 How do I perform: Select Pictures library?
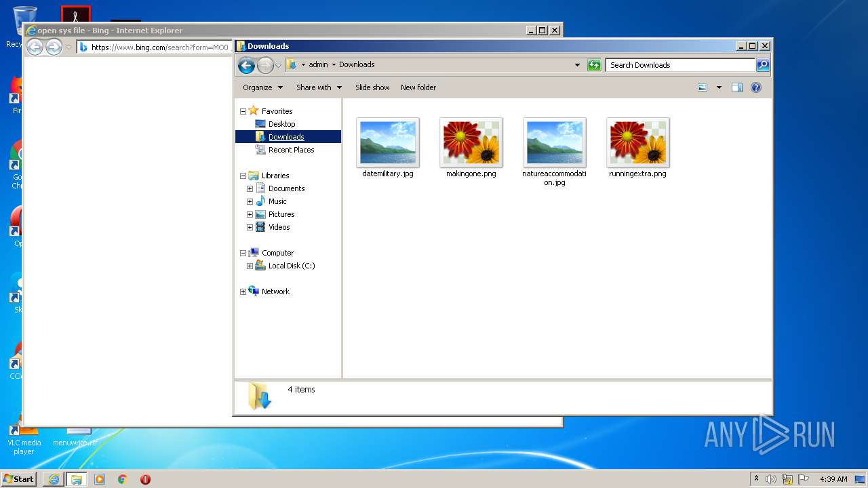click(281, 214)
